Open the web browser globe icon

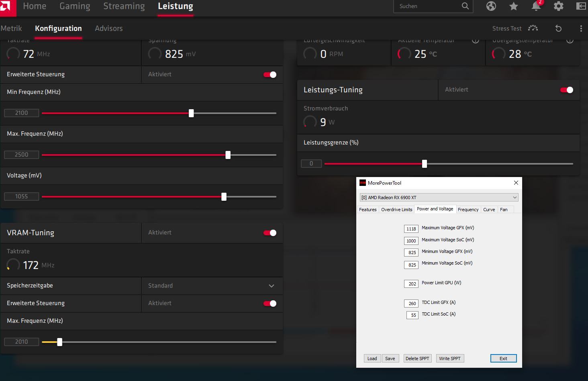[491, 6]
